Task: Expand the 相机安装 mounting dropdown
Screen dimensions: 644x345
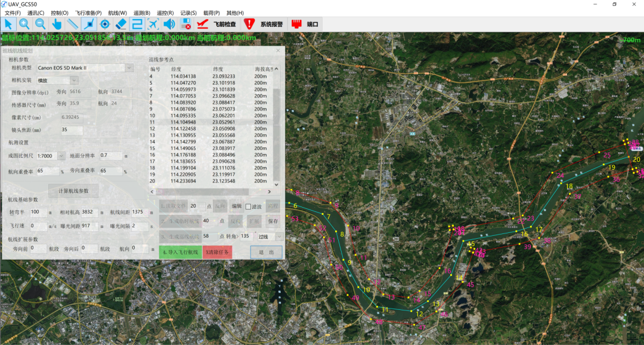Action: [74, 80]
